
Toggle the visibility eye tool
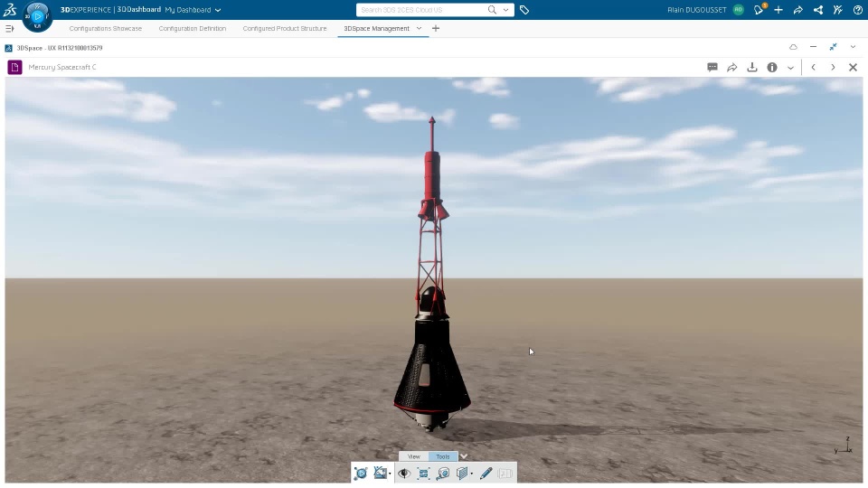[x=404, y=473]
